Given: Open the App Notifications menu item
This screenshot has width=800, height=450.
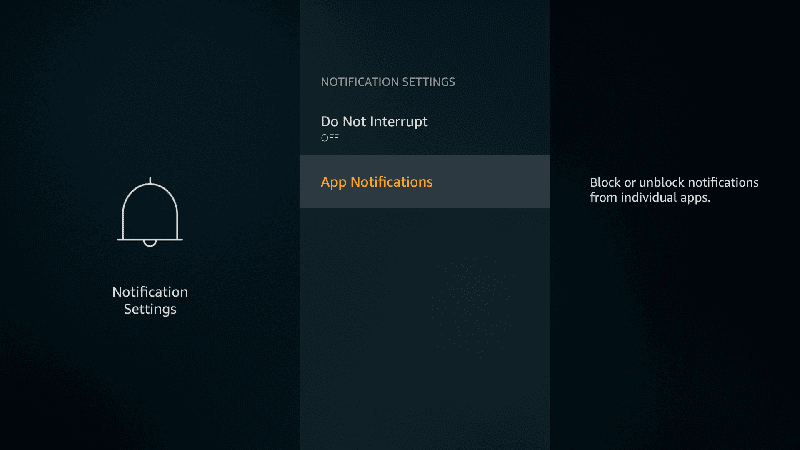Looking at the screenshot, I should pyautogui.click(x=424, y=182).
